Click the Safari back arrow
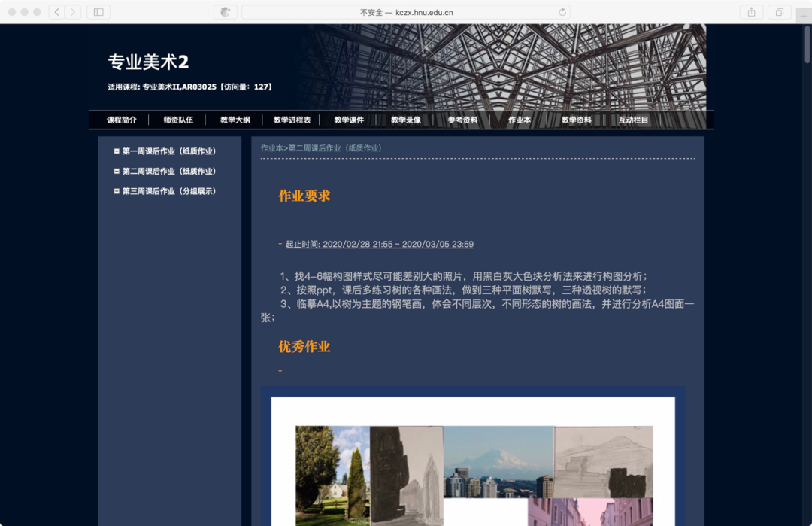 (x=57, y=12)
